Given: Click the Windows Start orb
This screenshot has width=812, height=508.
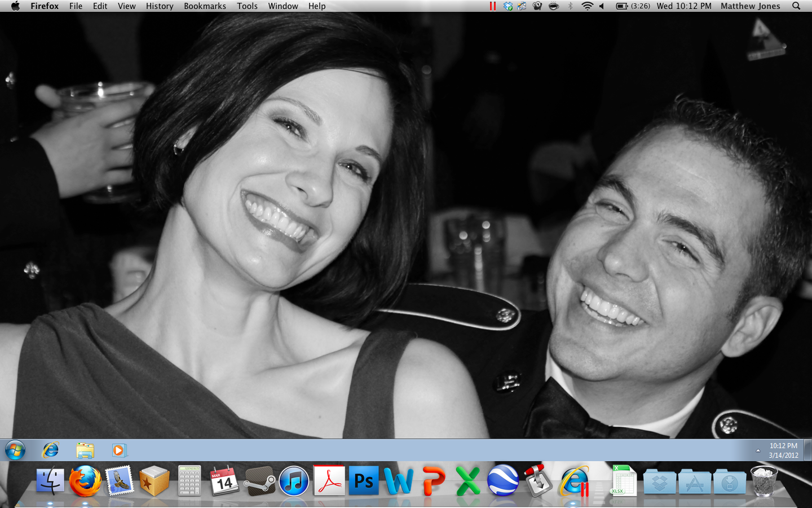Looking at the screenshot, I should (15, 450).
